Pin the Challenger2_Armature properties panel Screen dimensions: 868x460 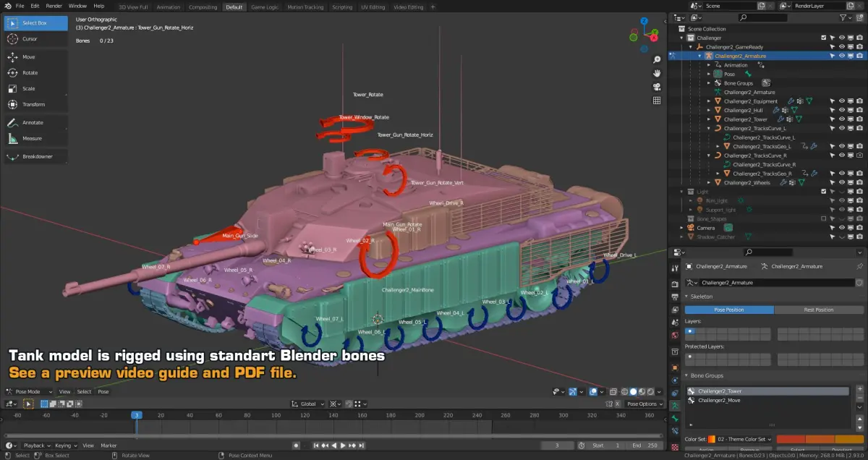(860, 267)
